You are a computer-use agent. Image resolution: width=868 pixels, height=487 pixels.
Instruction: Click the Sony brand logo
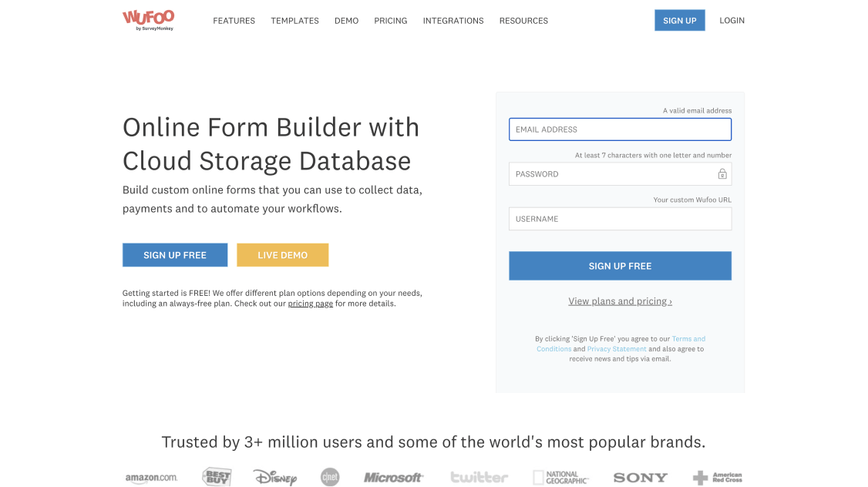pos(641,478)
